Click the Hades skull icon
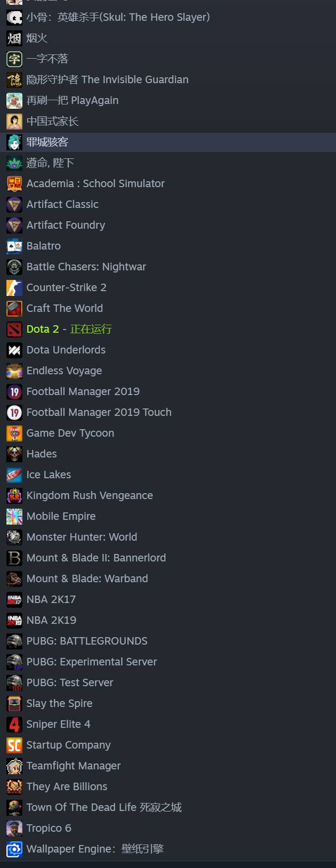This screenshot has width=336, height=868. tap(14, 454)
